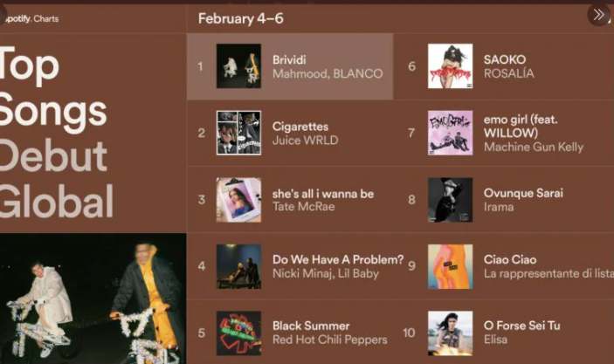Select the February 4–6 date header
The height and width of the screenshot is (364, 614).
tap(240, 18)
